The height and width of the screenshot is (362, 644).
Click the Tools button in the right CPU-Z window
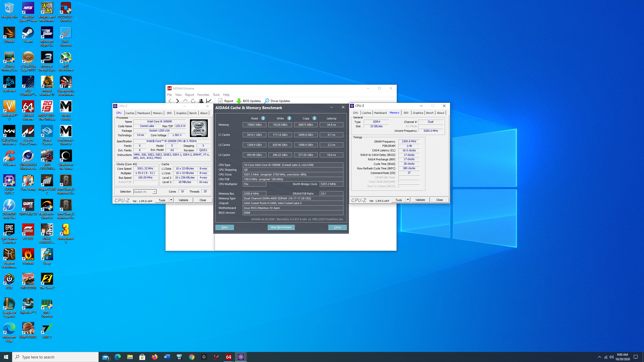(x=398, y=200)
